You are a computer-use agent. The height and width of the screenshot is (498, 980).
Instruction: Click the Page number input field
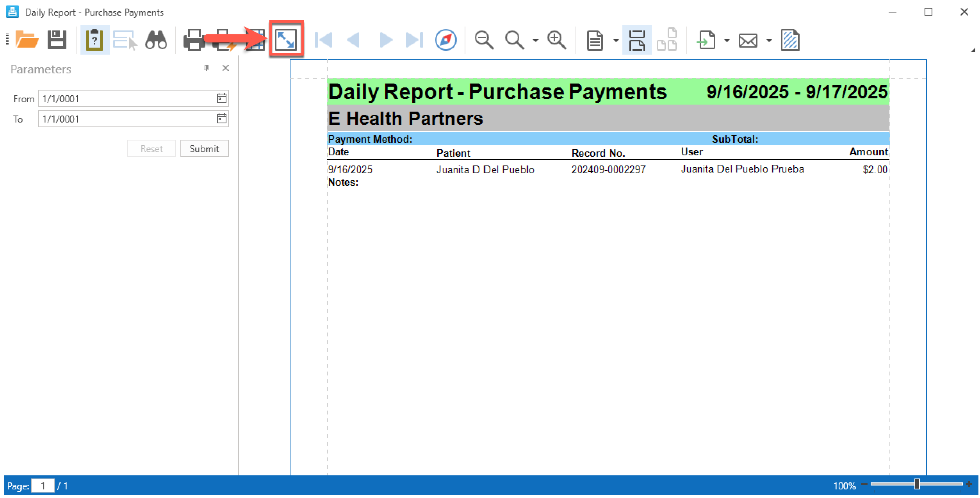tap(43, 486)
